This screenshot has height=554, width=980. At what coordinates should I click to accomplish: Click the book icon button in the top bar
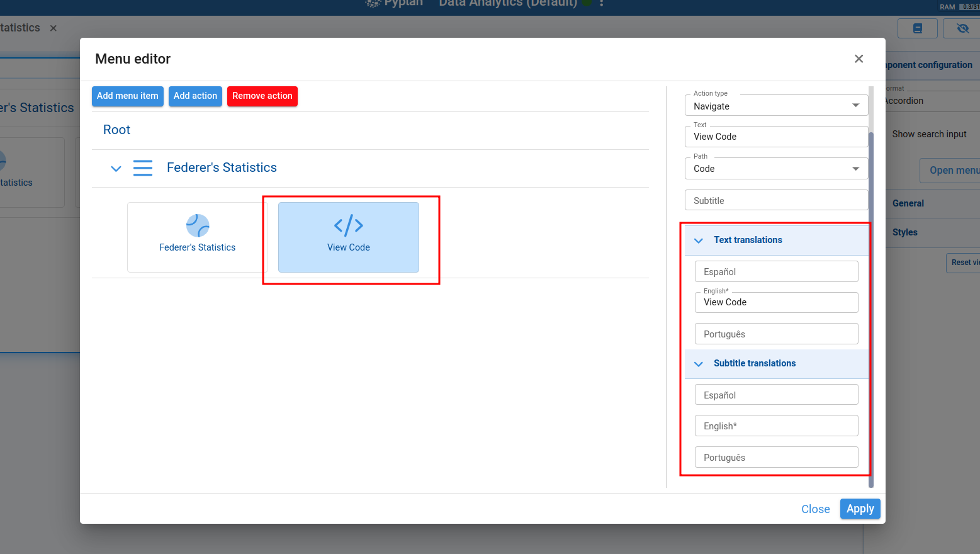tap(917, 28)
